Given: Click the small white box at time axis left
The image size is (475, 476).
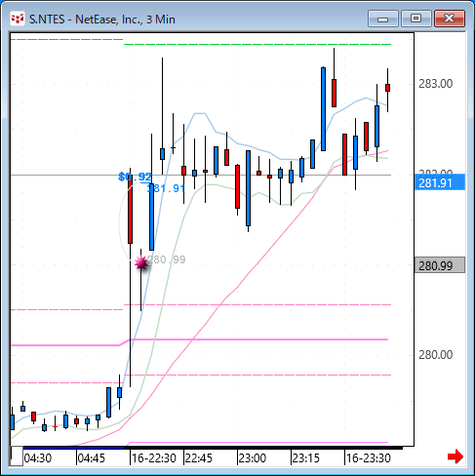Looking at the screenshot, I should point(17,456).
